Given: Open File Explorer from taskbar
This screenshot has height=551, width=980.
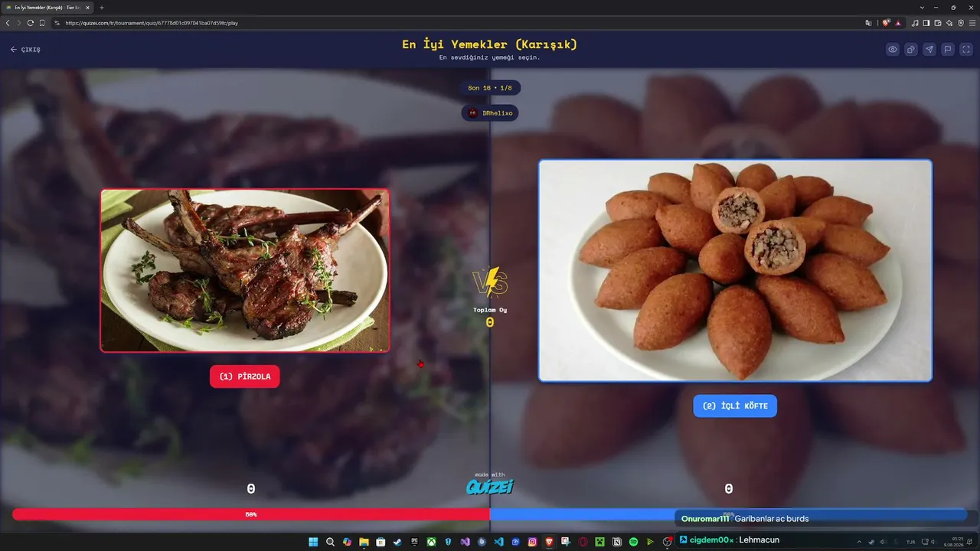Looking at the screenshot, I should coord(364,542).
